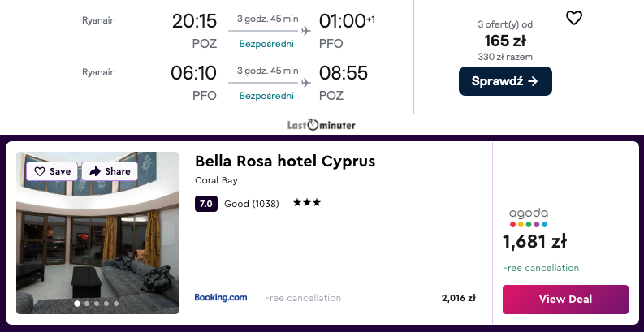Open the Bella Rosa hotel Cyprus title
Viewport: 644px width, 332px height.
pos(285,161)
